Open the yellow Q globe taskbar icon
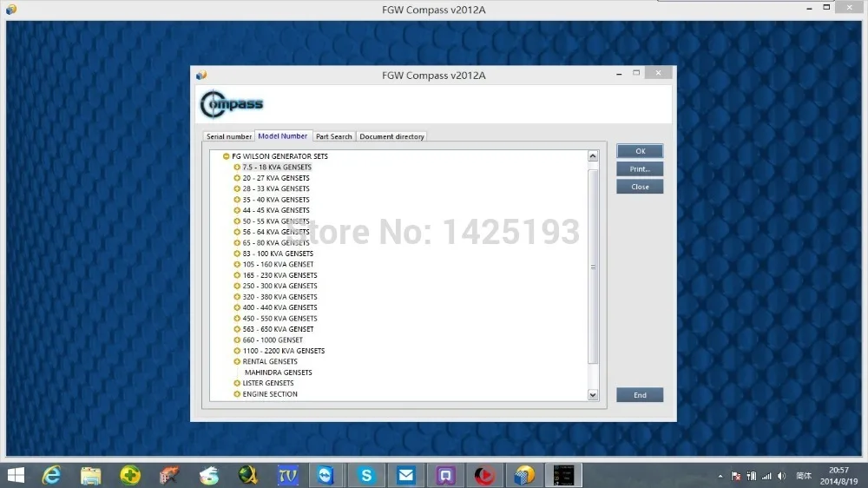 248,475
